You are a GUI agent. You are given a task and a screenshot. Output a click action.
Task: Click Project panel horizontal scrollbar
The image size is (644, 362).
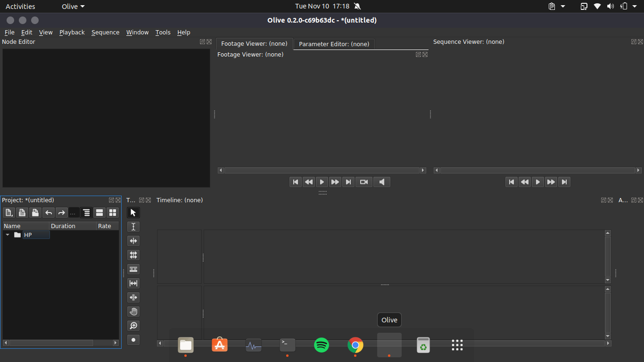click(x=61, y=343)
